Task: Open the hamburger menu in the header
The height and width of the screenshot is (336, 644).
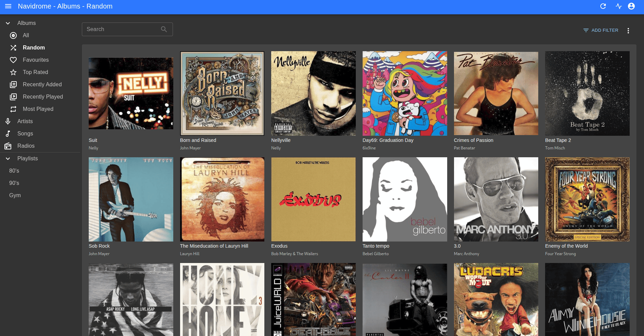Action: pyautogui.click(x=9, y=6)
